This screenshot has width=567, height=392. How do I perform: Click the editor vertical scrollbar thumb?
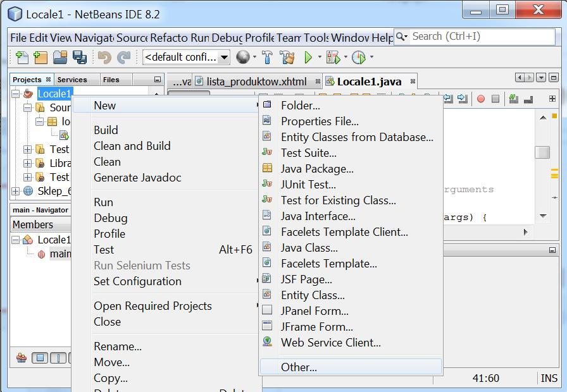click(x=542, y=152)
